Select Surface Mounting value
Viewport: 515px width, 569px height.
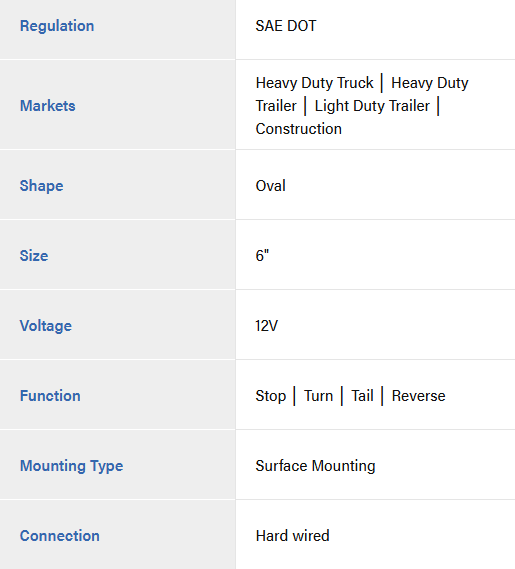coord(315,466)
